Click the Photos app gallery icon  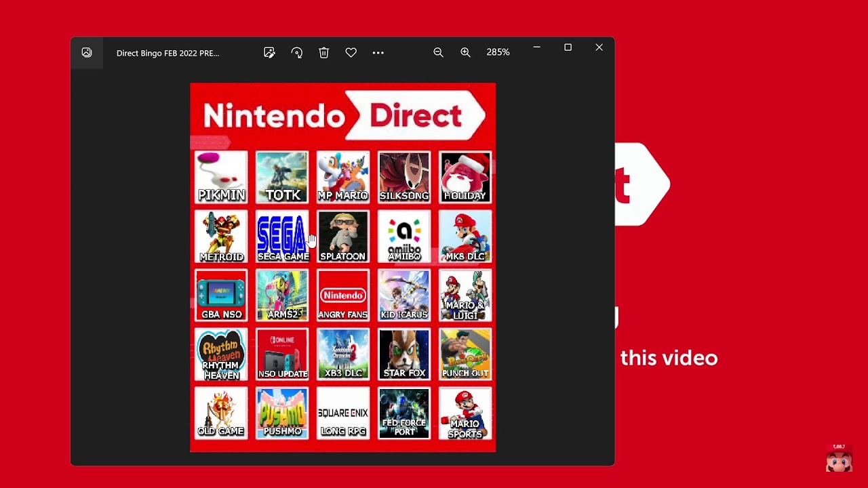click(87, 52)
